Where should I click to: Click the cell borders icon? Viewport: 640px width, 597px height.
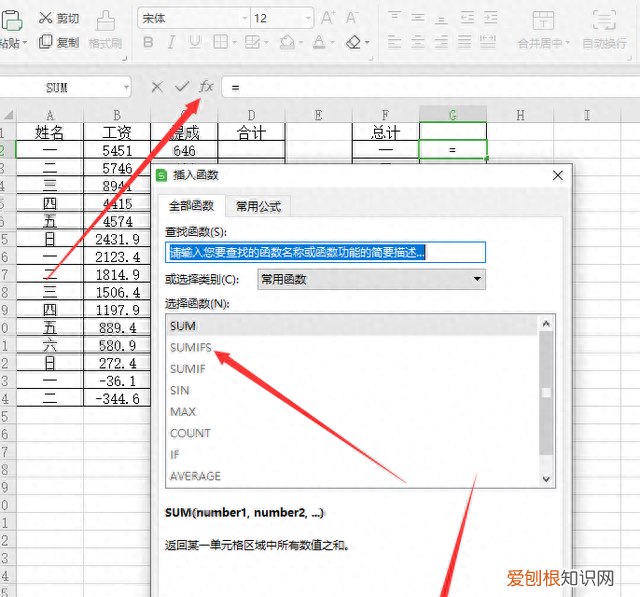[x=220, y=42]
